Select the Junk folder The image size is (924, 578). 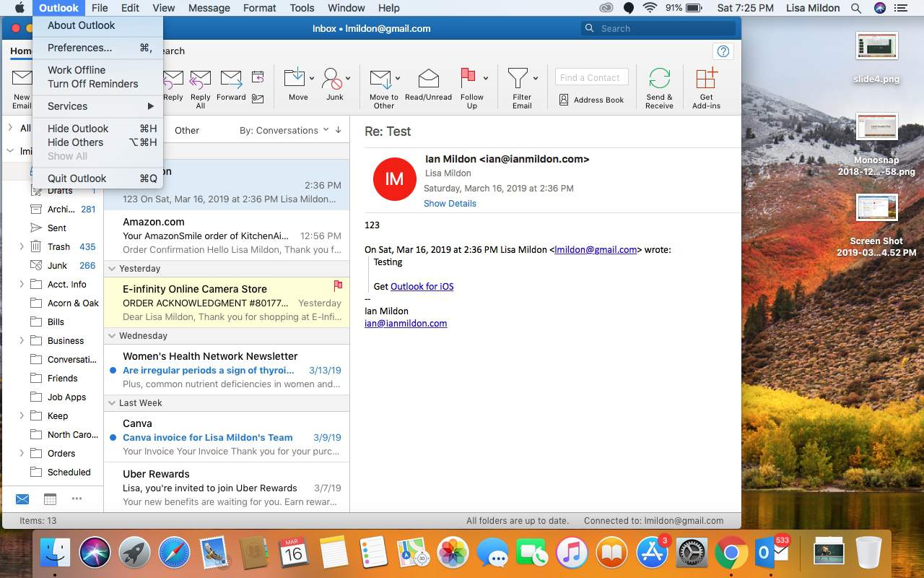(x=57, y=265)
